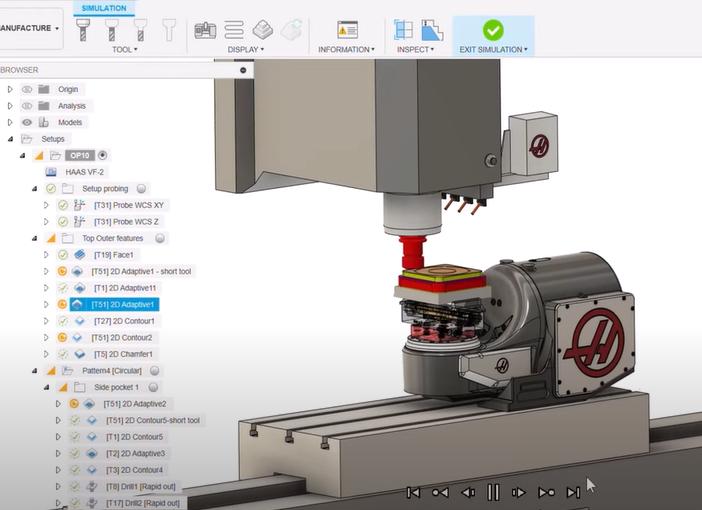Click the third tool shaft display icon
The width and height of the screenshot is (702, 510).
click(x=140, y=30)
